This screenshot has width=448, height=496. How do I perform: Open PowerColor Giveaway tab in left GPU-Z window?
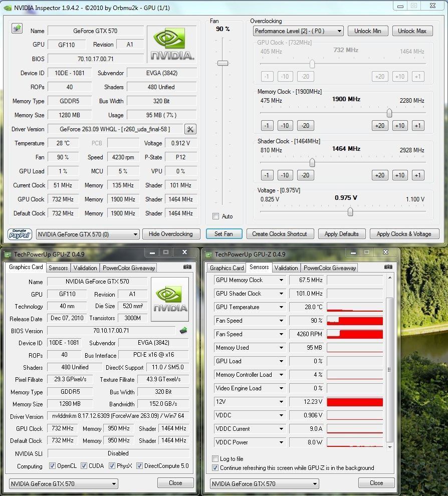[128, 268]
